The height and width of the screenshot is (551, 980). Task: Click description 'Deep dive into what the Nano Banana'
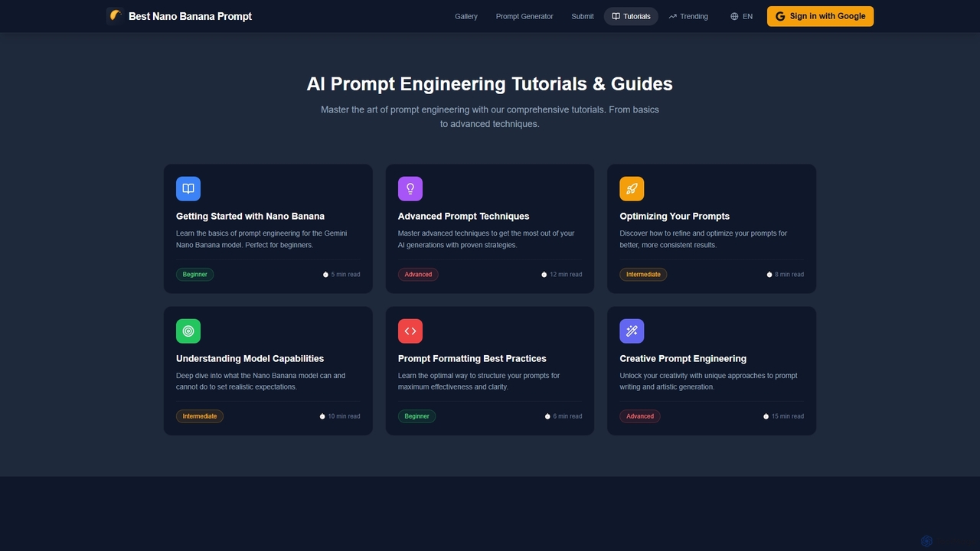tap(260, 381)
